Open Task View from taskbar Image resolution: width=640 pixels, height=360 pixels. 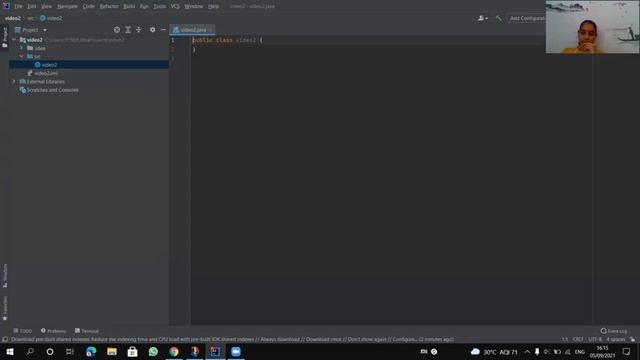[70, 351]
